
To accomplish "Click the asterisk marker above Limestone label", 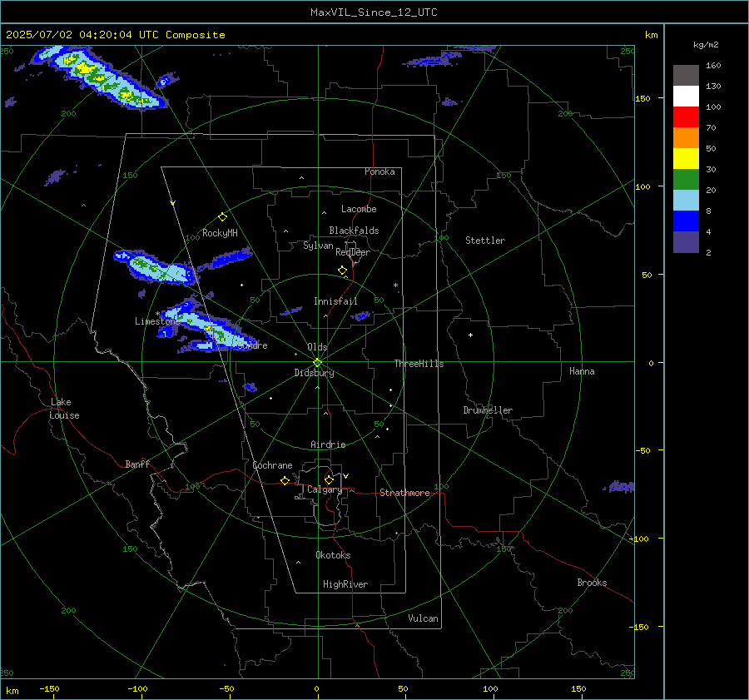I will tap(157, 314).
